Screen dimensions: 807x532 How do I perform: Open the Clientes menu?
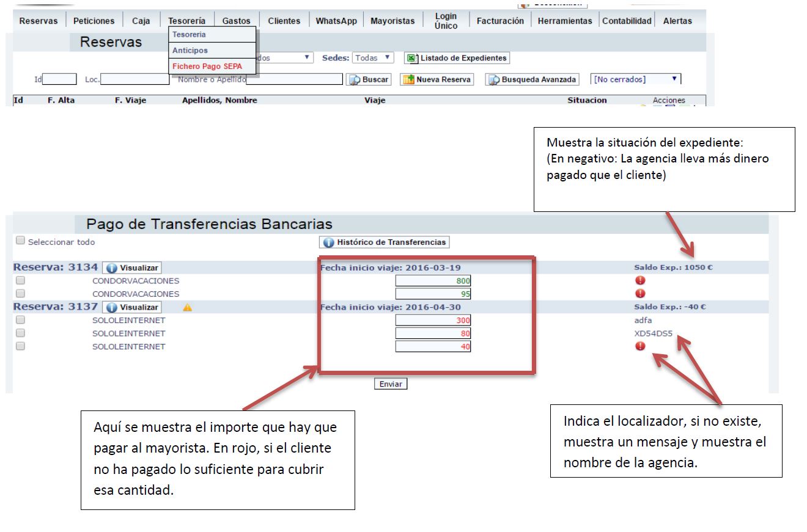[x=284, y=21]
